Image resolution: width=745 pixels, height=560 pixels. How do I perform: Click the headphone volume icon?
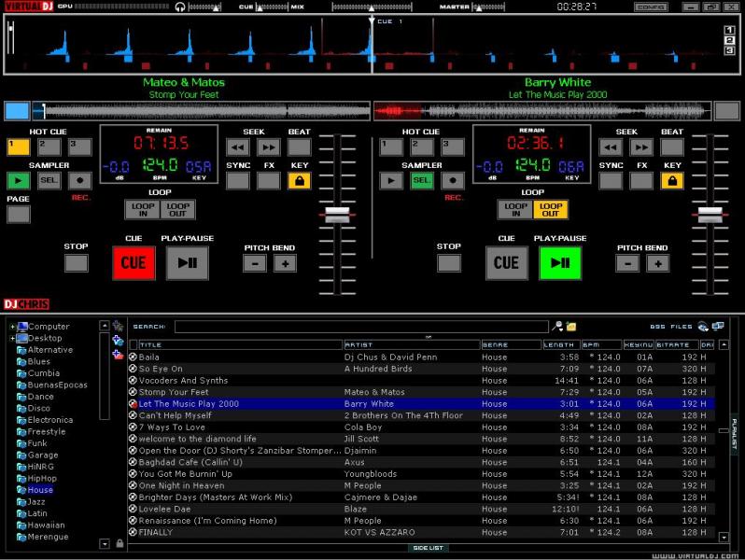(180, 7)
